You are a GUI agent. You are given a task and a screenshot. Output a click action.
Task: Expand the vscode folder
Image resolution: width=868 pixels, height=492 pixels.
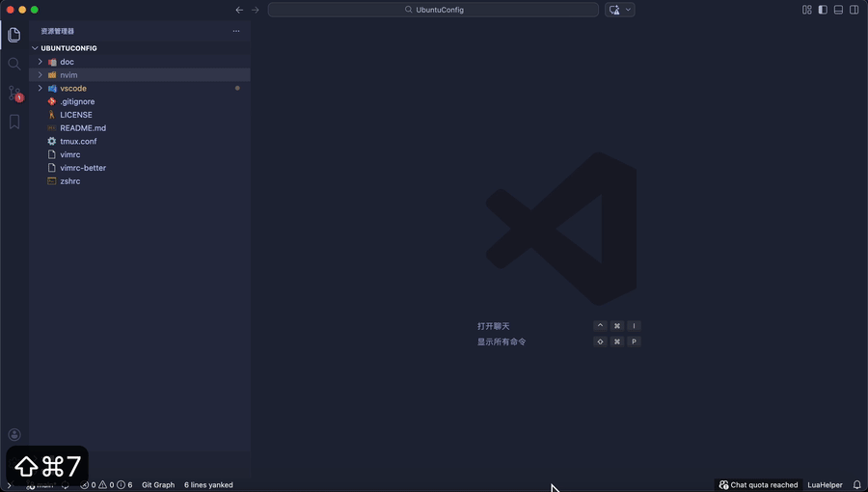point(40,88)
